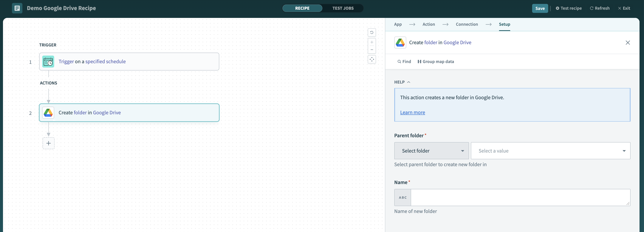
Task: Save the recipe
Action: pos(540,8)
